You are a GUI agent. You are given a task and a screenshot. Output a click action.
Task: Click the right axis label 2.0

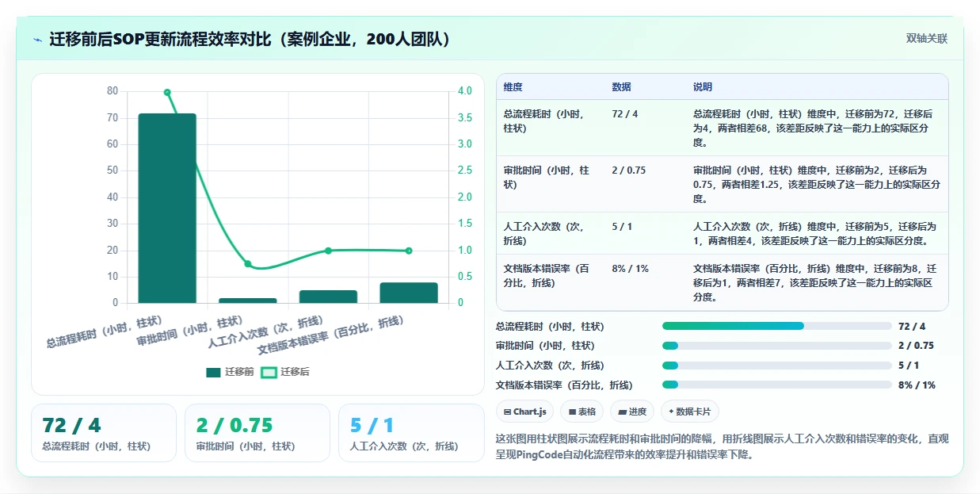(464, 197)
